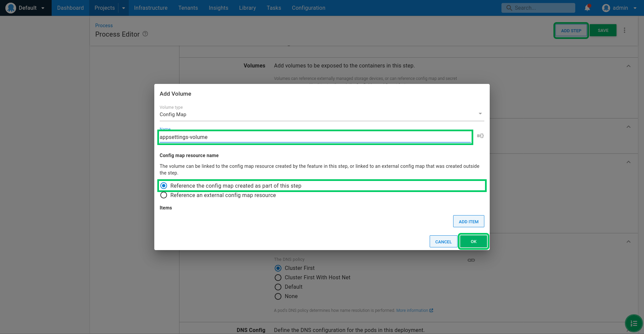
Task: Click OK in Add Volume dialog
Action: coord(474,241)
